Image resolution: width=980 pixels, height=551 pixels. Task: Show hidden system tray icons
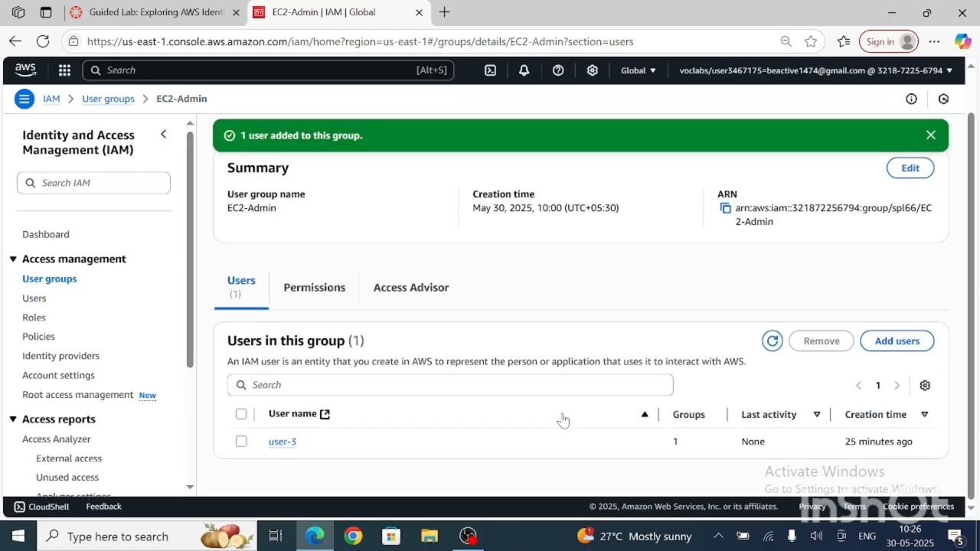(718, 536)
